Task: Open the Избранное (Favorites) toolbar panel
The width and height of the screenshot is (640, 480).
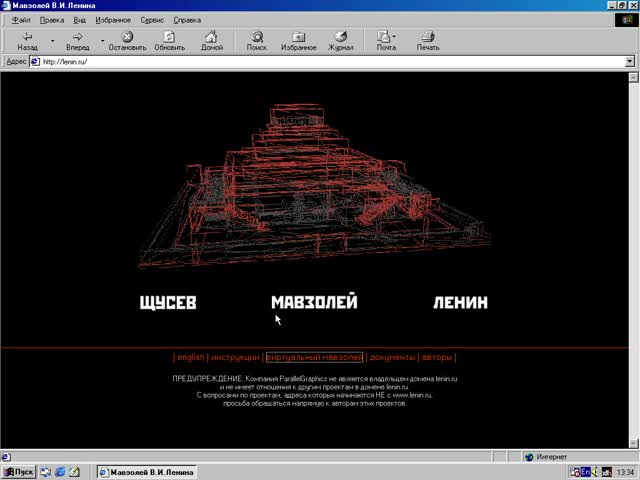Action: point(299,40)
